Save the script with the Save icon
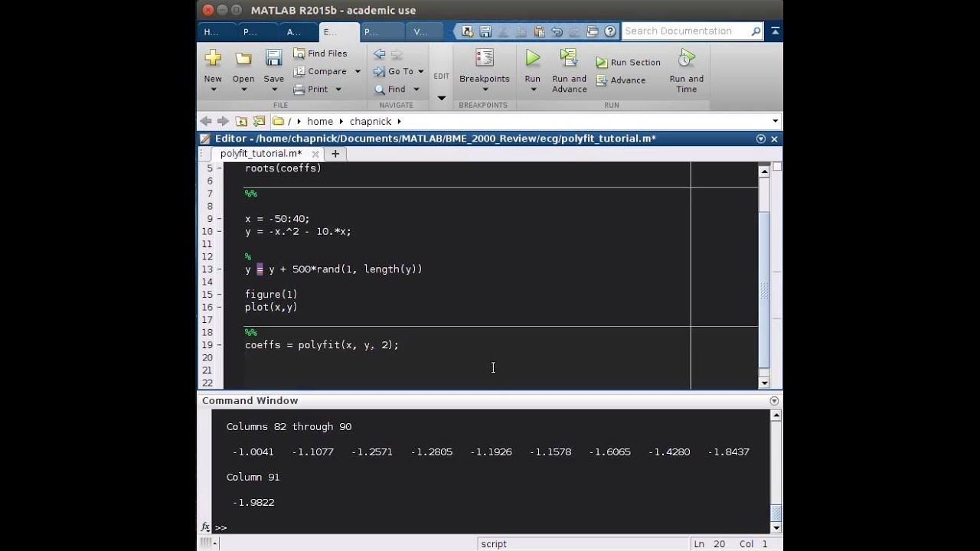 pyautogui.click(x=273, y=58)
